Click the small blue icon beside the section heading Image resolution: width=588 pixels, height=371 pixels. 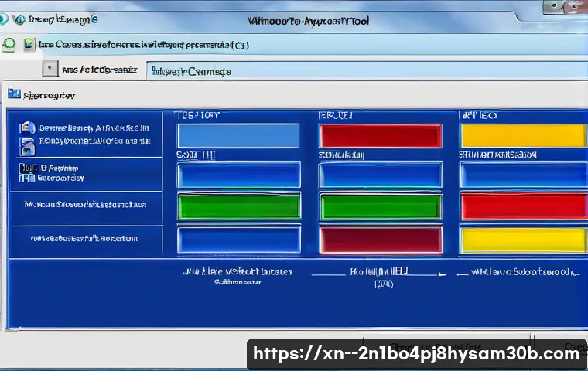tap(14, 94)
